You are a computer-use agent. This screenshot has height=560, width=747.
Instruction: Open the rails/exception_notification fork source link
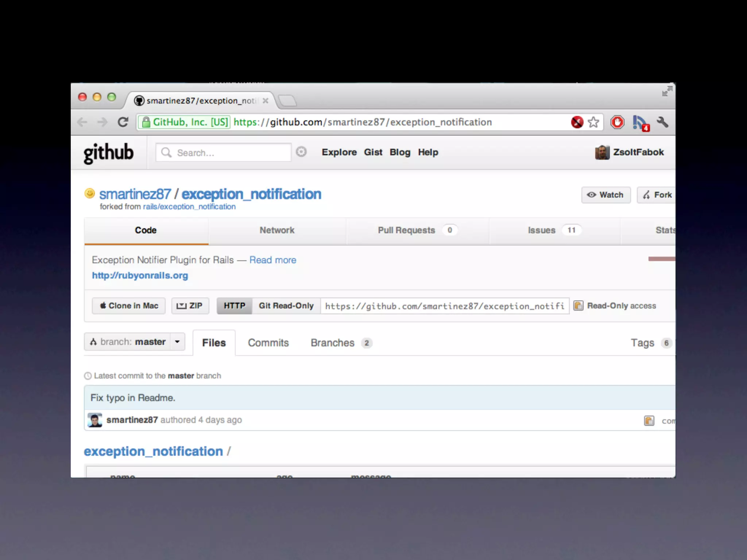[x=189, y=207]
